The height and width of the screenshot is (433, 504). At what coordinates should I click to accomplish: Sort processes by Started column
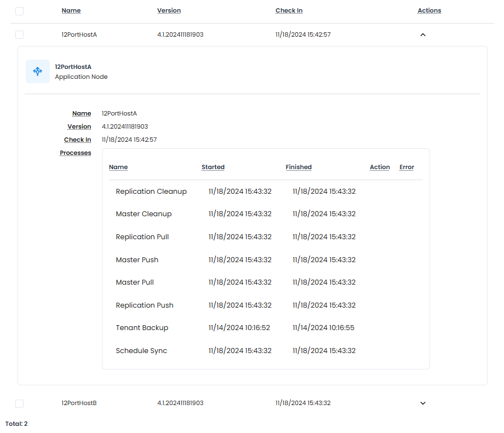point(213,168)
